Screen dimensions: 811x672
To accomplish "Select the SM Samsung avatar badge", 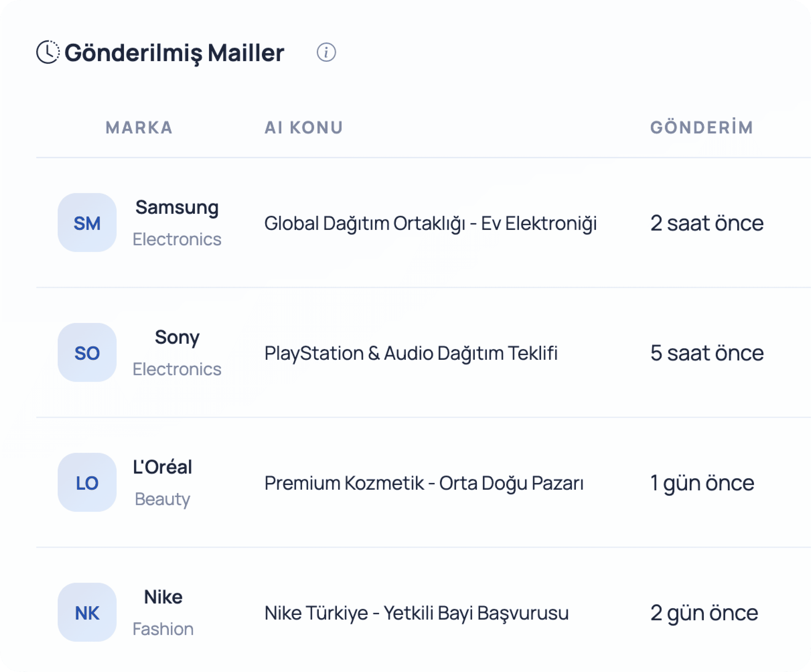I will [x=87, y=223].
